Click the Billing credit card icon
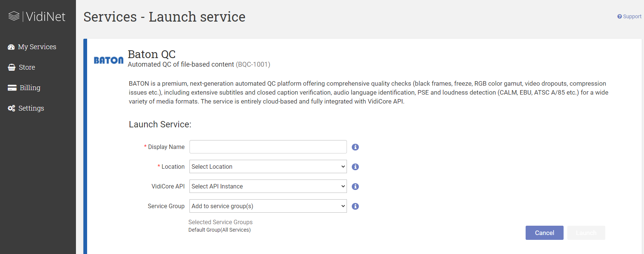The height and width of the screenshot is (254, 644). click(x=12, y=88)
